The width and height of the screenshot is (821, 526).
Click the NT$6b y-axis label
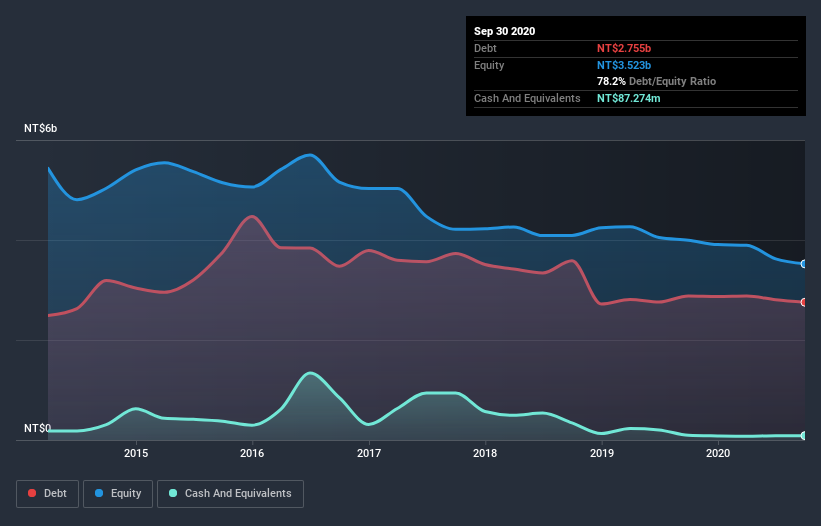pyautogui.click(x=40, y=128)
